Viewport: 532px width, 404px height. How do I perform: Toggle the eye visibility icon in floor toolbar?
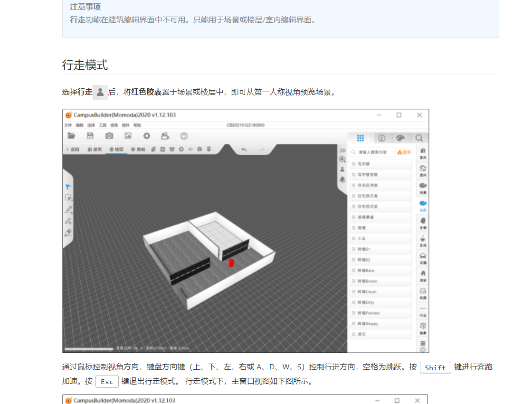tap(190, 149)
